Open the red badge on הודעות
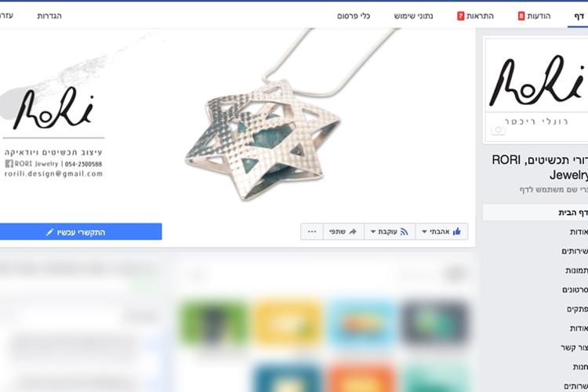The height and width of the screenshot is (392, 588). pyautogui.click(x=521, y=16)
